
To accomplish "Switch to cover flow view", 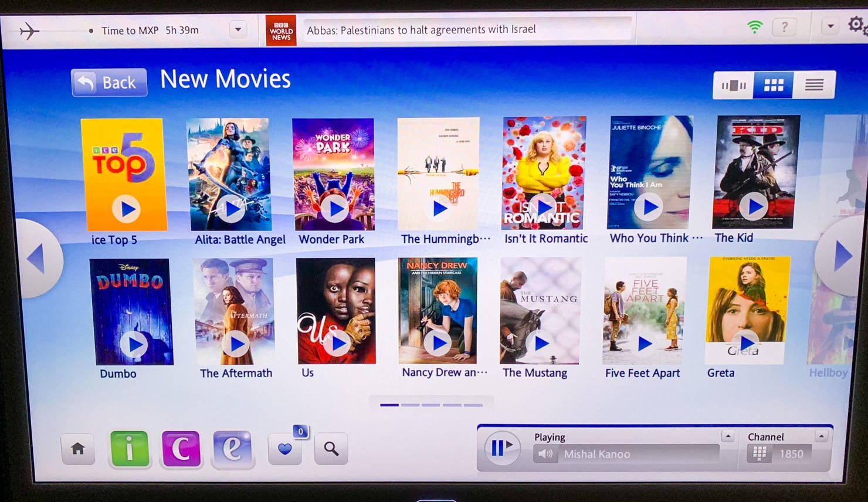I will pyautogui.click(x=733, y=86).
